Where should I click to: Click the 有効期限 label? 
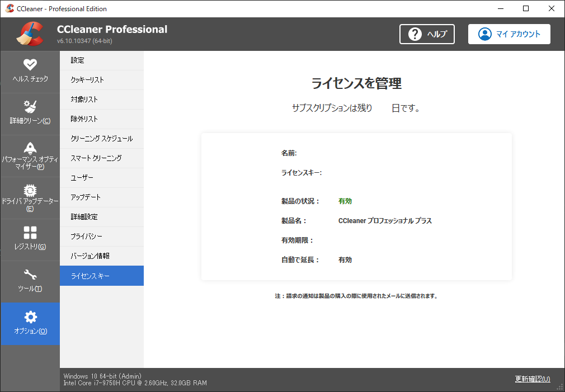pyautogui.click(x=297, y=240)
